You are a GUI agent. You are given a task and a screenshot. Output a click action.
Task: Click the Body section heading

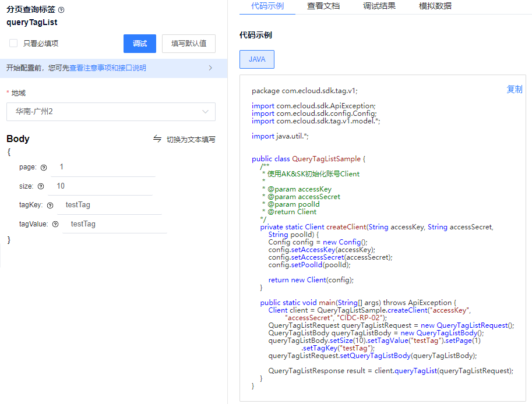point(18,139)
